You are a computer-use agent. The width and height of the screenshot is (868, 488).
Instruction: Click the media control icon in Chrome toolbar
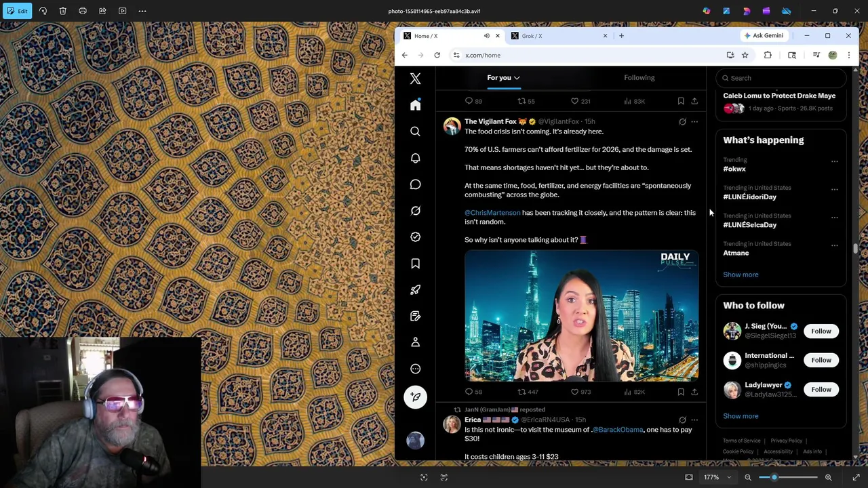tap(816, 55)
